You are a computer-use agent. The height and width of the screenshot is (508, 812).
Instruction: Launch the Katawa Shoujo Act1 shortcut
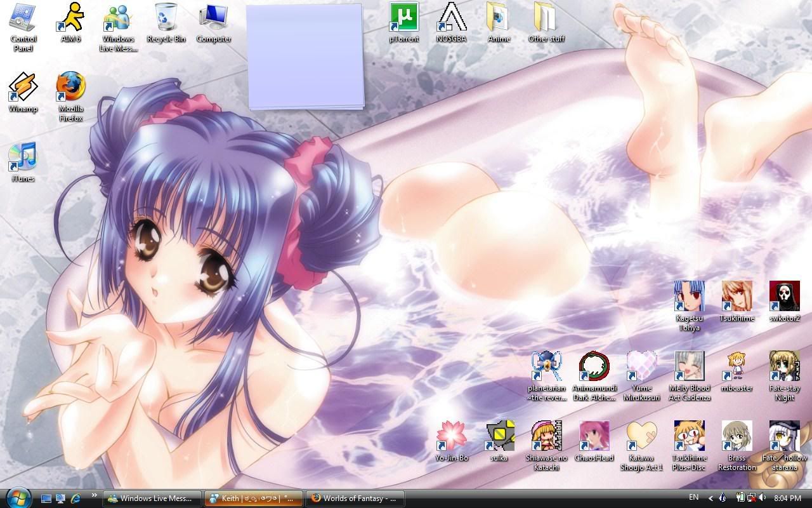click(x=641, y=438)
